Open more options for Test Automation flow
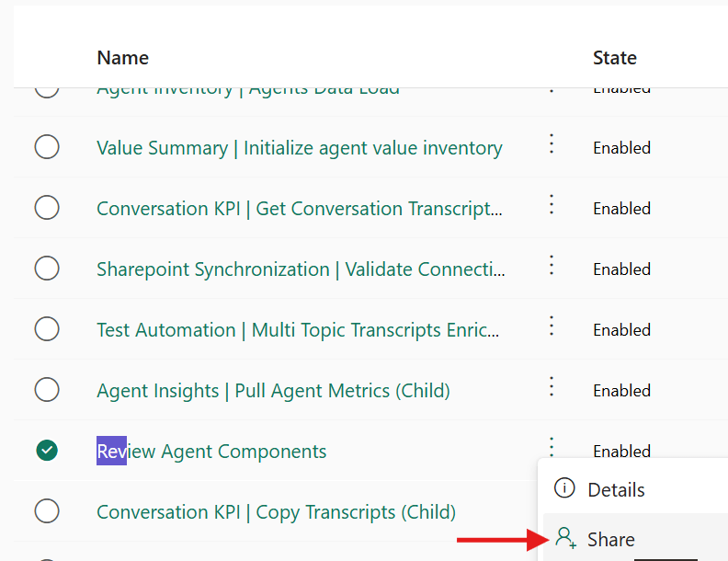Viewport: 728px width, 561px height. (x=552, y=326)
